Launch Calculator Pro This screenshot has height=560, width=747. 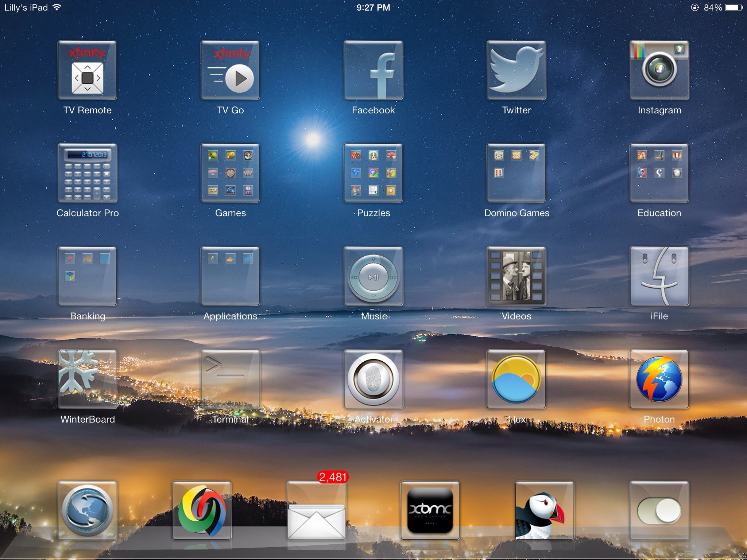coord(87,173)
